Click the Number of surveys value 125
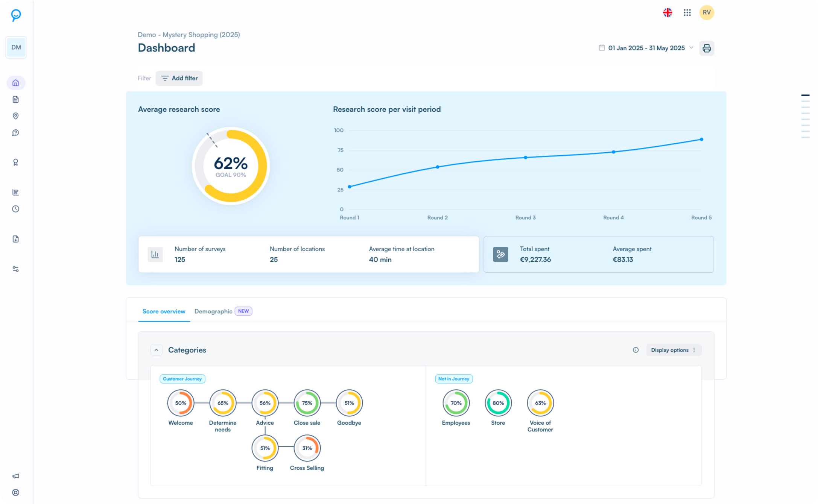This screenshot has height=504, width=818. pos(180,260)
